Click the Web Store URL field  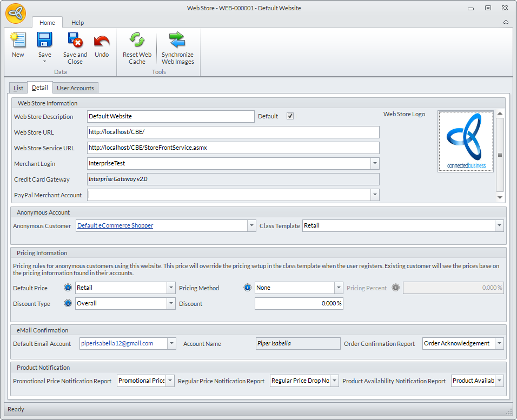coord(233,132)
